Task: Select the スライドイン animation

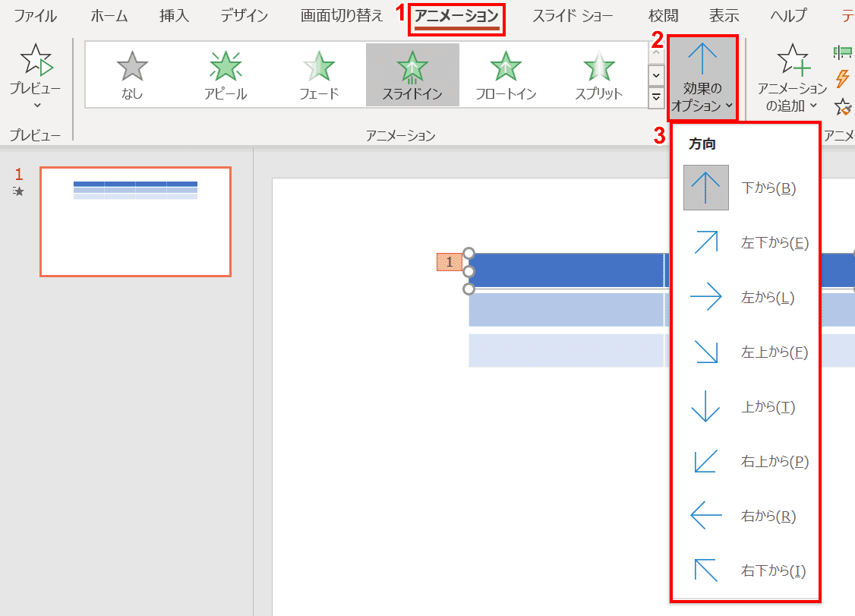Action: pos(412,74)
